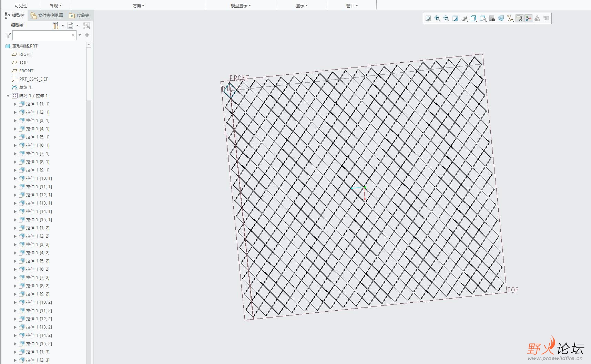
Task: Switch to the 模型树 tab
Action: pyautogui.click(x=15, y=15)
